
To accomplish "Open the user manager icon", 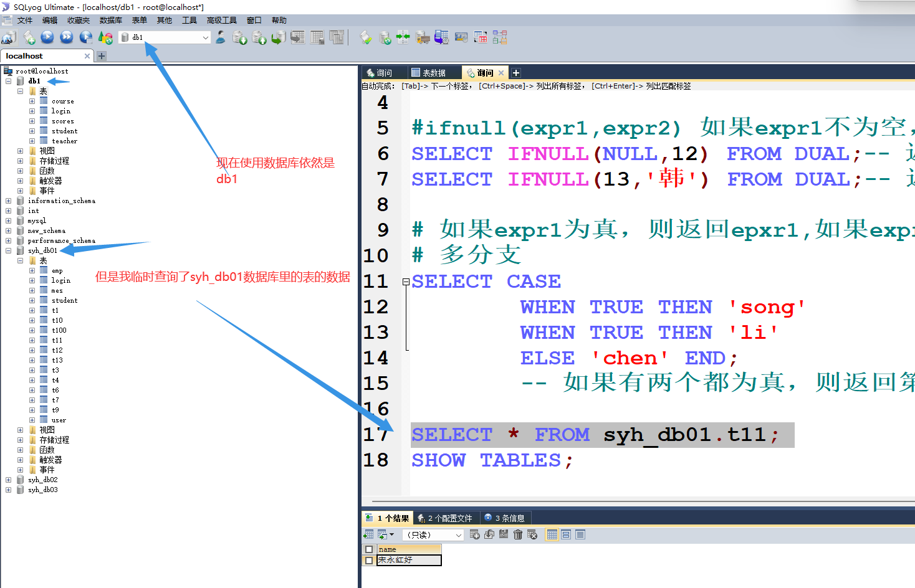I will pos(221,37).
